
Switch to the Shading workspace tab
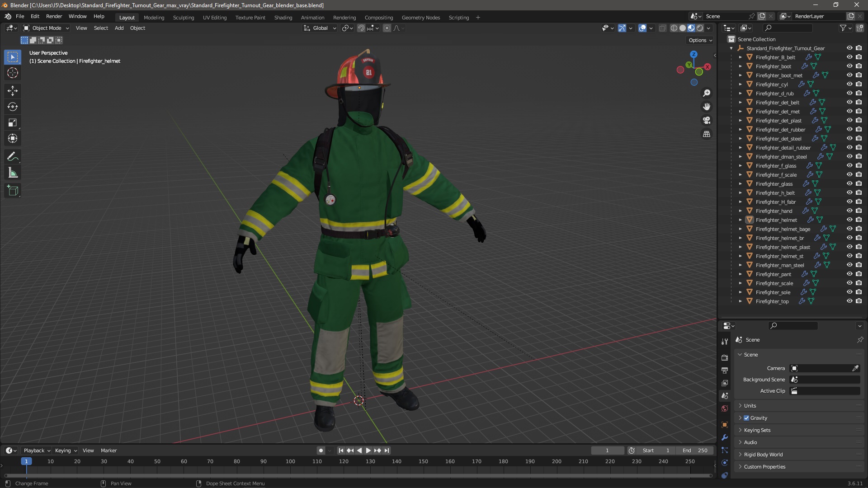pyautogui.click(x=283, y=18)
